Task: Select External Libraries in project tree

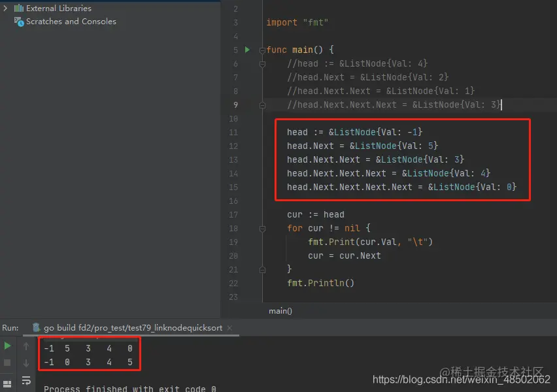Action: point(59,8)
